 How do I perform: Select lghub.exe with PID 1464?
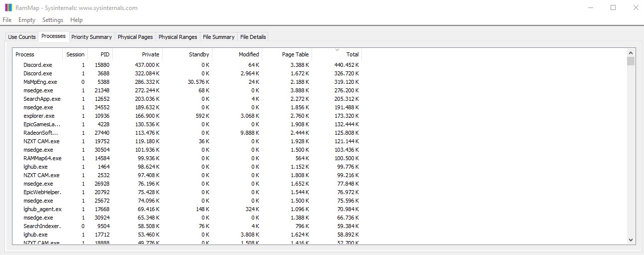coord(187,167)
